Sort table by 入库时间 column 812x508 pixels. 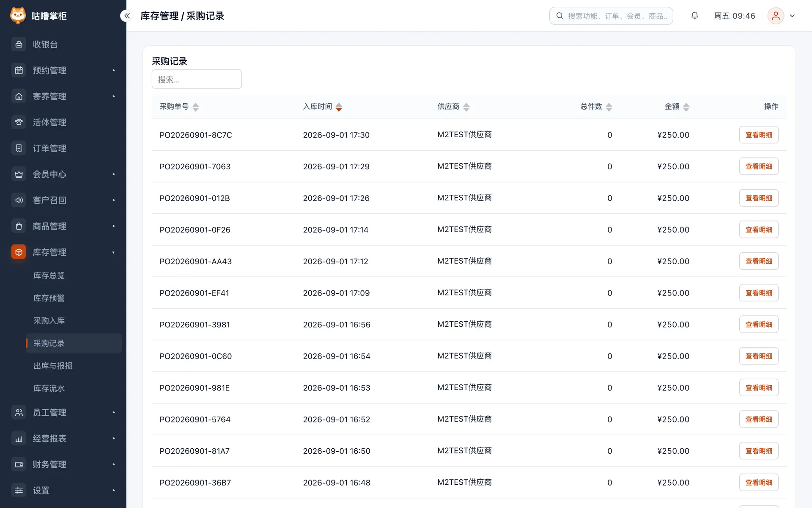click(339, 107)
